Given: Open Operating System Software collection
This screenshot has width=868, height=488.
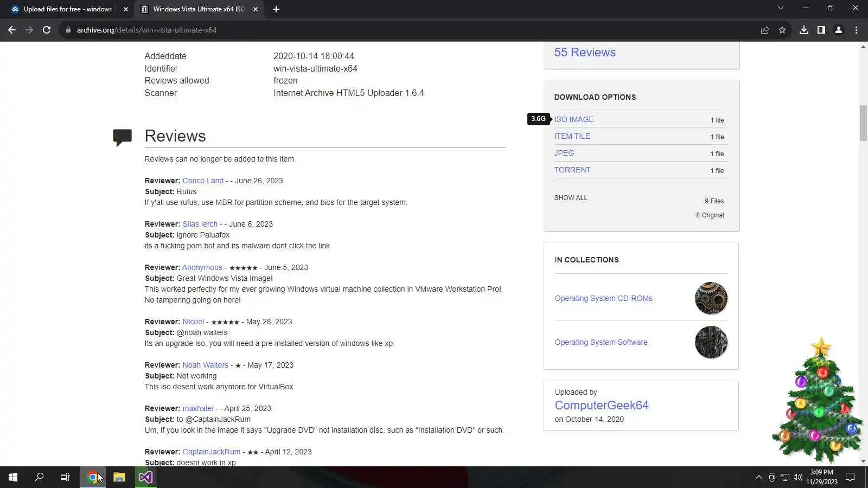Looking at the screenshot, I should [601, 342].
